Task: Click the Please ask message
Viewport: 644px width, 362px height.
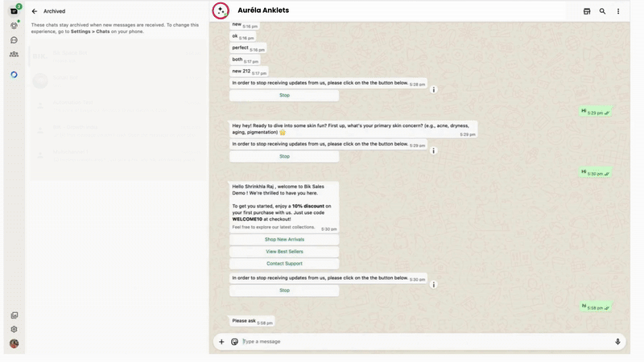Action: pyautogui.click(x=252, y=321)
